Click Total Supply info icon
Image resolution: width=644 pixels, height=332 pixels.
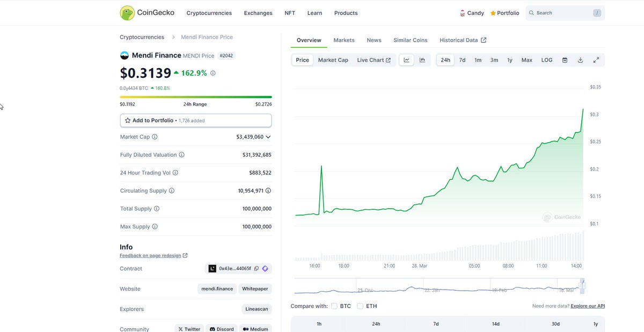pyautogui.click(x=157, y=209)
